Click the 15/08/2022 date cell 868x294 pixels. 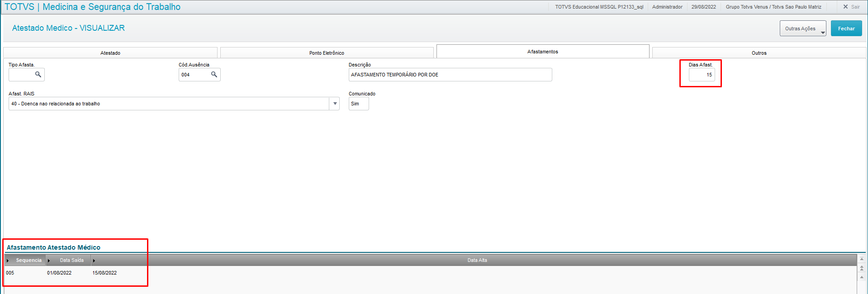104,273
